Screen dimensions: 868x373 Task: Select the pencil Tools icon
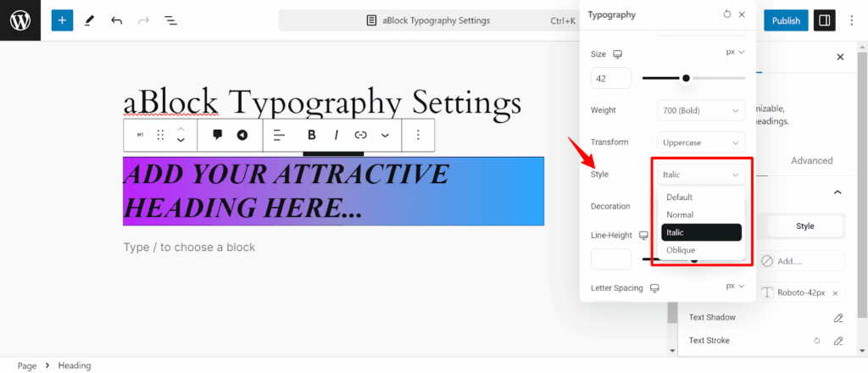(x=89, y=20)
